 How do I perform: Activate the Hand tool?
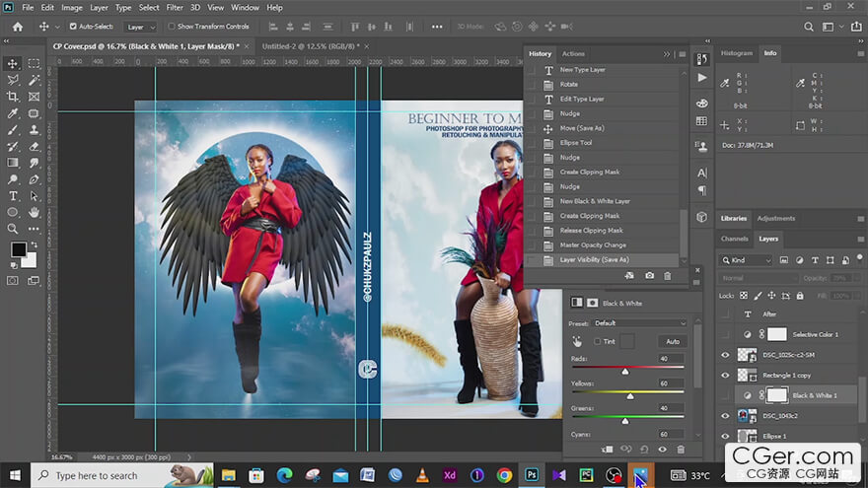pos(35,212)
